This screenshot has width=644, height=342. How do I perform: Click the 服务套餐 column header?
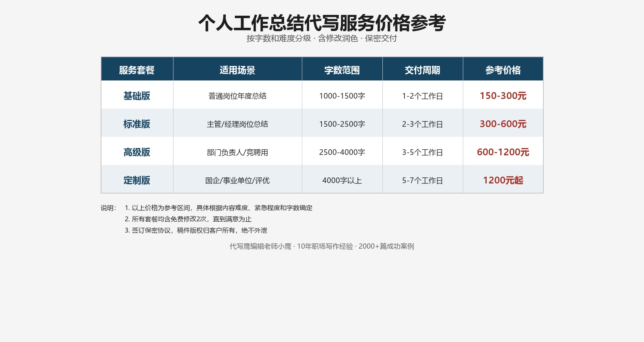(137, 69)
